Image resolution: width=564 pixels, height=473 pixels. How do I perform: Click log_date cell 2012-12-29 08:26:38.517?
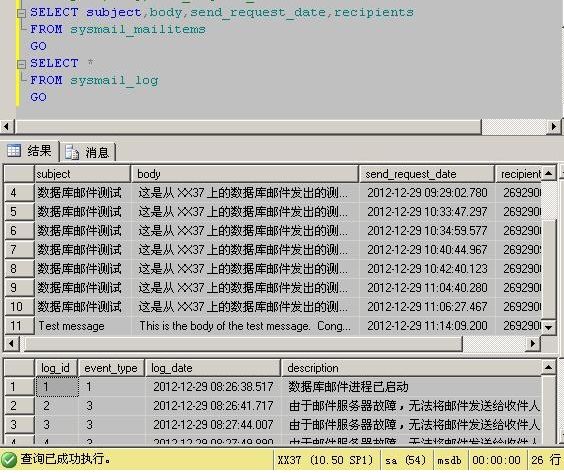click(x=213, y=387)
